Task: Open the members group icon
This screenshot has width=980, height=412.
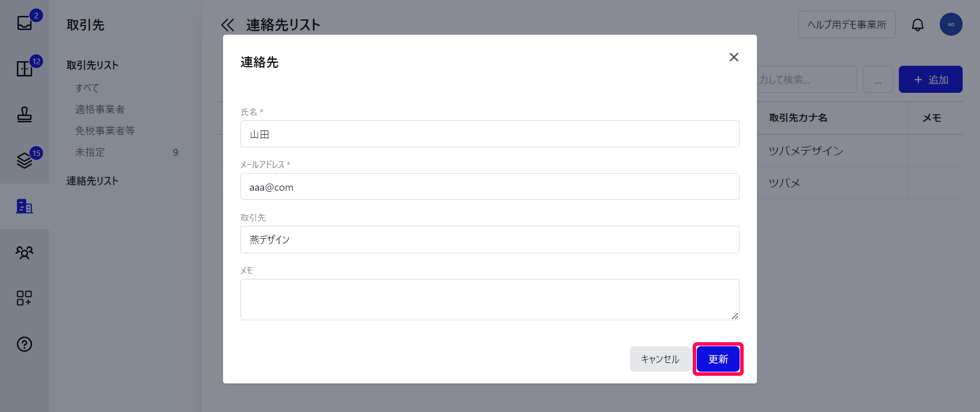Action: (x=24, y=252)
